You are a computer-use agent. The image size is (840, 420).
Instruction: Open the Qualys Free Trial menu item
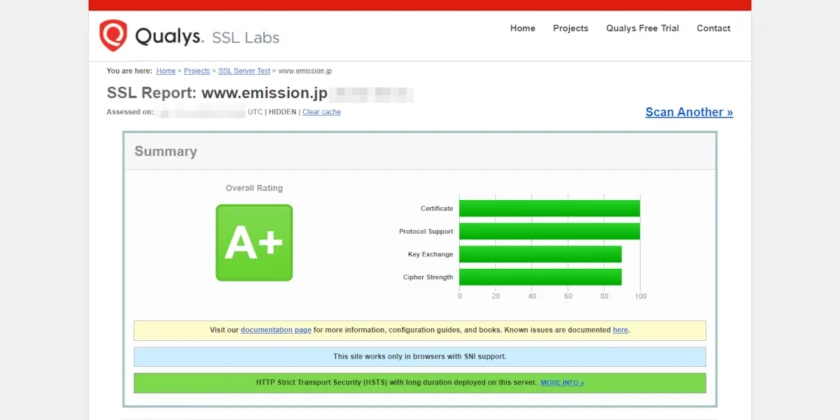[642, 28]
